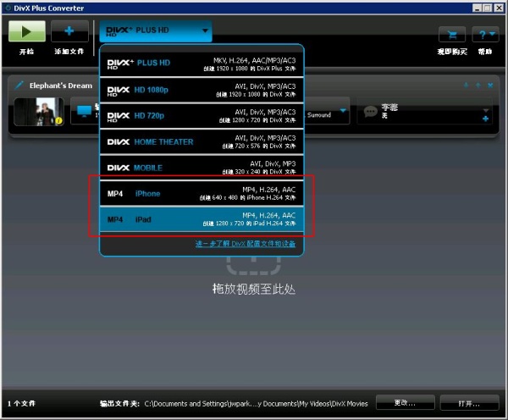Screen dimensions: 508x420
Task: Open the shopping cart Buy Now icon
Action: pyautogui.click(x=452, y=35)
